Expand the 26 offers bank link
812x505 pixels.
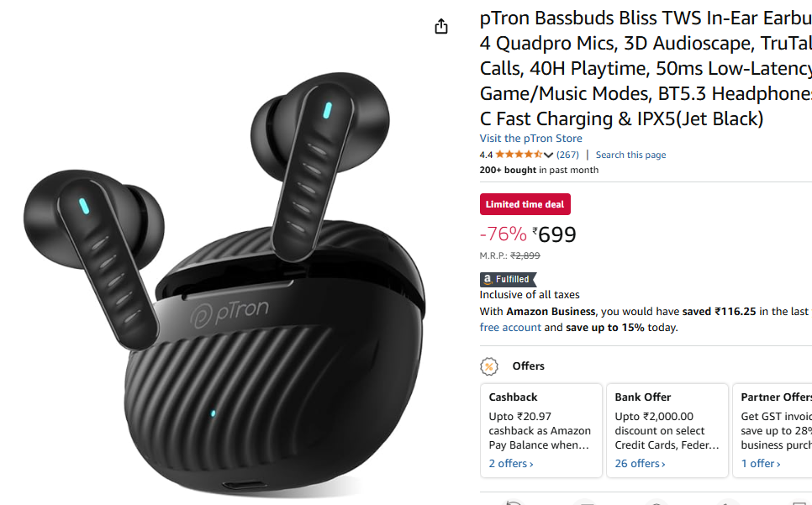(640, 464)
